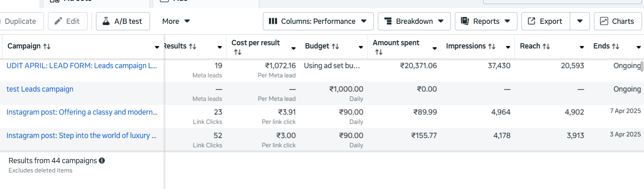Start an A/B test
644x189 pixels.
pyautogui.click(x=123, y=21)
